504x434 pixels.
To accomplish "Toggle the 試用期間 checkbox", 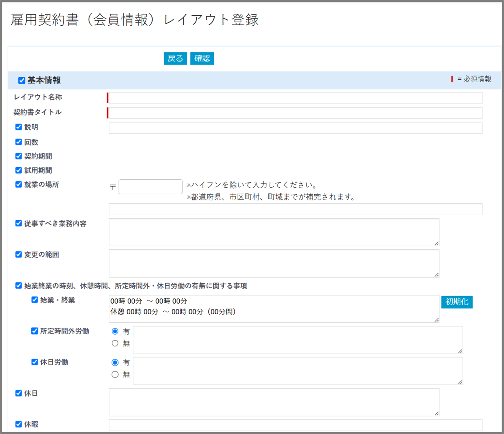I will 18,170.
